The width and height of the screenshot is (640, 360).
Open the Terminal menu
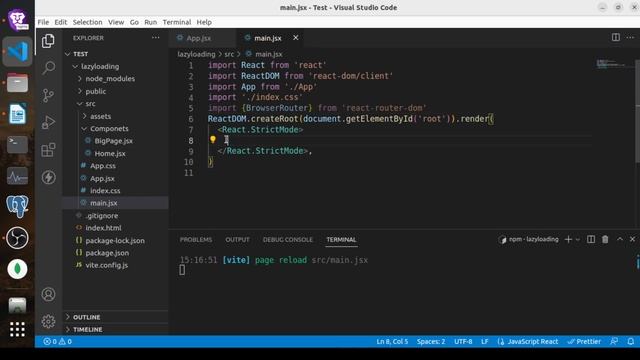pyautogui.click(x=176, y=22)
